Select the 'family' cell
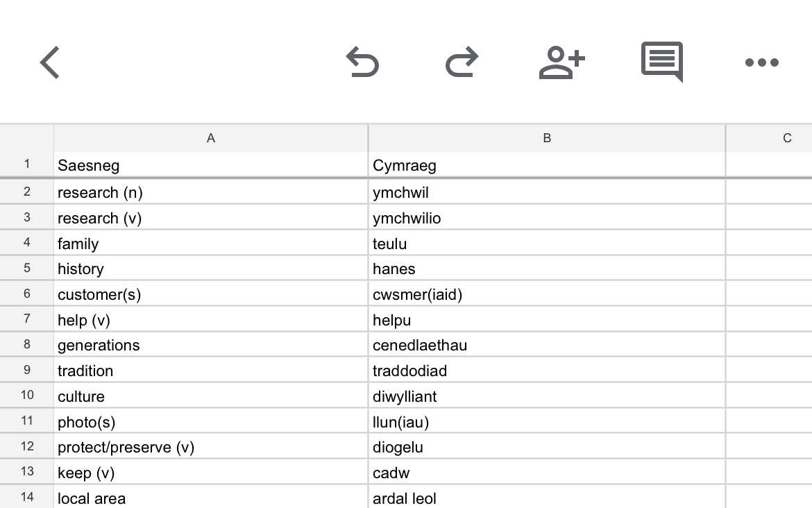Viewport: 812px width, 508px height. [x=211, y=242]
